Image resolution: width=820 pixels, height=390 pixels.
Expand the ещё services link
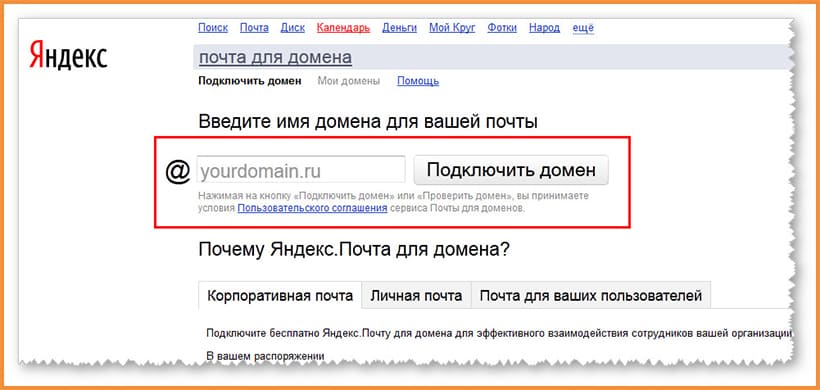583,28
